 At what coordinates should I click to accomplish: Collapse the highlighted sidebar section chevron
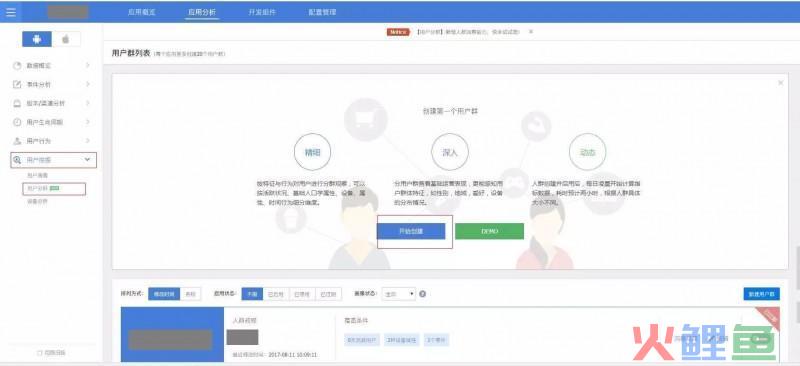[87, 160]
